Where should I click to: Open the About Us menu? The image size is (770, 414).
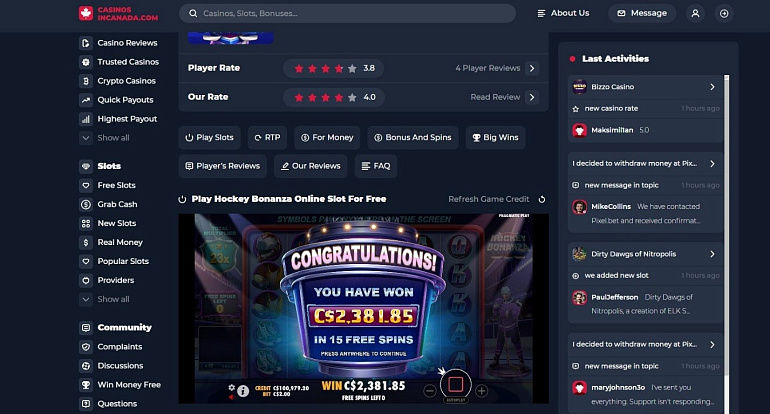[563, 13]
